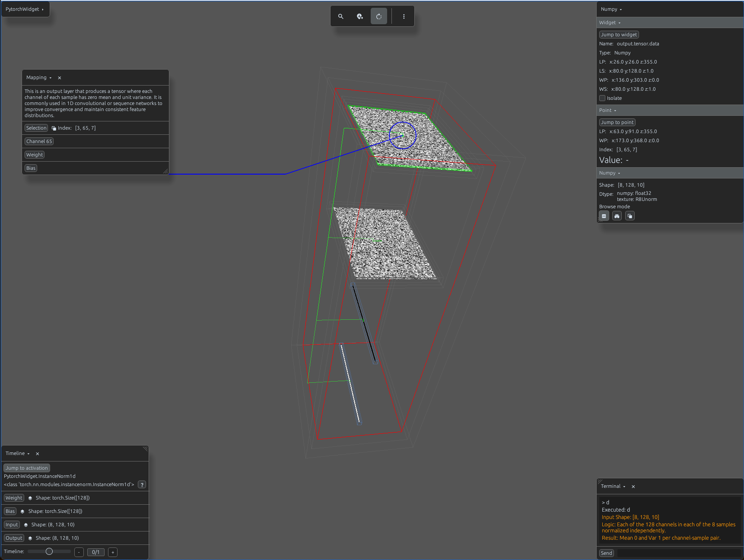The image size is (744, 560).
Task: Click the layers icon beside Weight shape
Action: (x=30, y=498)
